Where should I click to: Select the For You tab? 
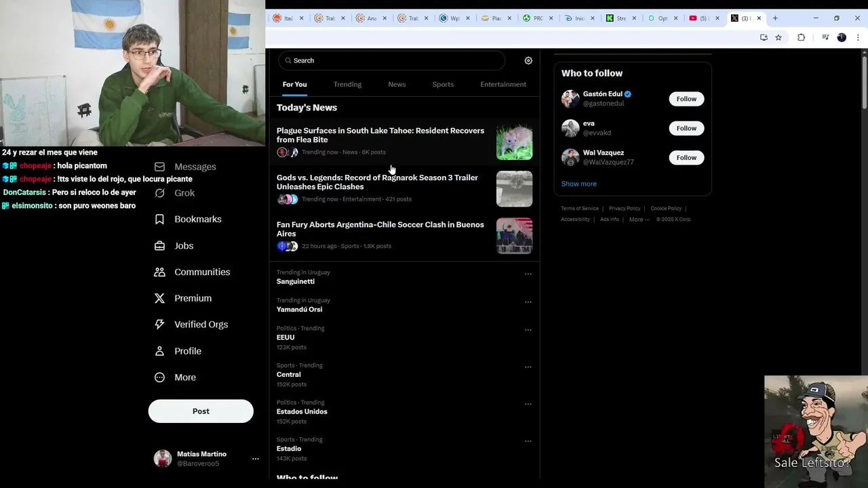point(294,84)
